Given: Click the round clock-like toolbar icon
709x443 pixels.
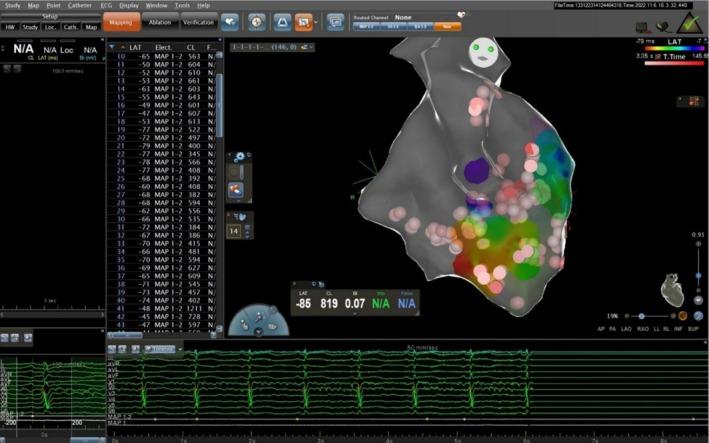Looking at the screenshot, I should click(x=257, y=20).
